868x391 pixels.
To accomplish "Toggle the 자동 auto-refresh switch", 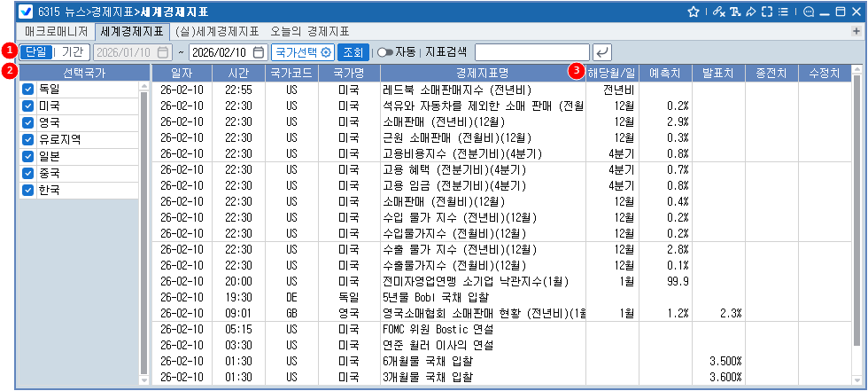I will click(x=385, y=52).
